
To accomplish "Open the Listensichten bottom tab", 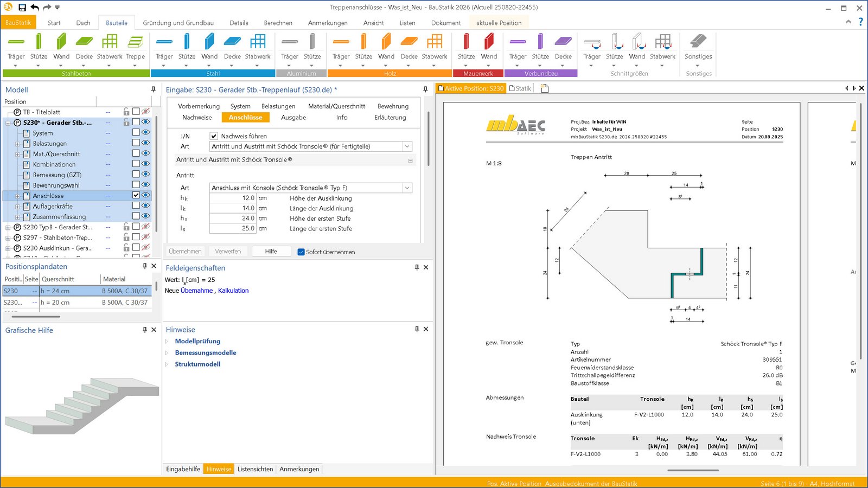I will point(255,469).
